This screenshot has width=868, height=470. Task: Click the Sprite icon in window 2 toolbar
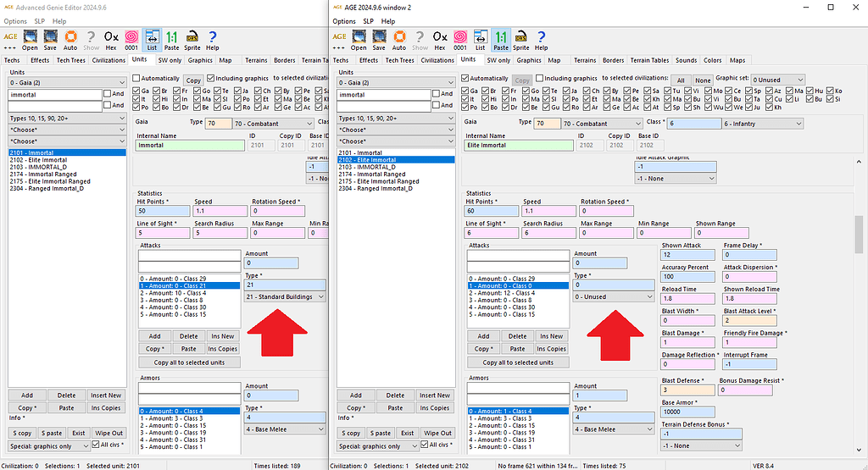click(520, 39)
